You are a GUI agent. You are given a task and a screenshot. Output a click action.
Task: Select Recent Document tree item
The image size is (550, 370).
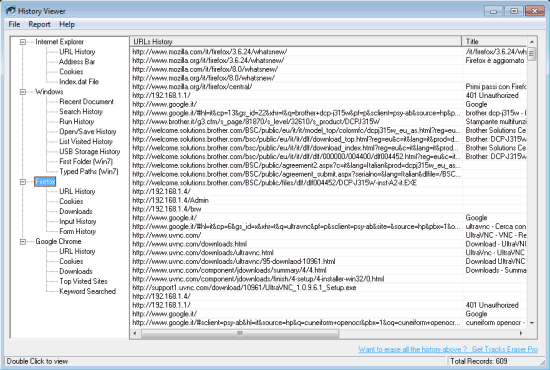pyautogui.click(x=86, y=102)
